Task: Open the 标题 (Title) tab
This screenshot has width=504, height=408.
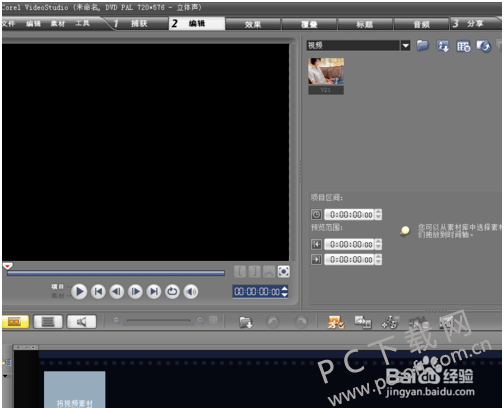Action: tap(365, 24)
